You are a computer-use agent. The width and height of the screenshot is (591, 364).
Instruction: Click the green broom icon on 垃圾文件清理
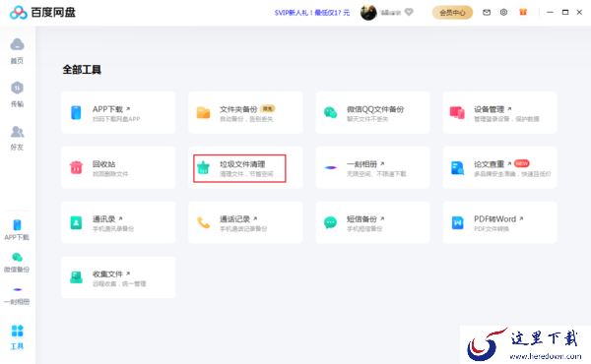[x=203, y=168]
